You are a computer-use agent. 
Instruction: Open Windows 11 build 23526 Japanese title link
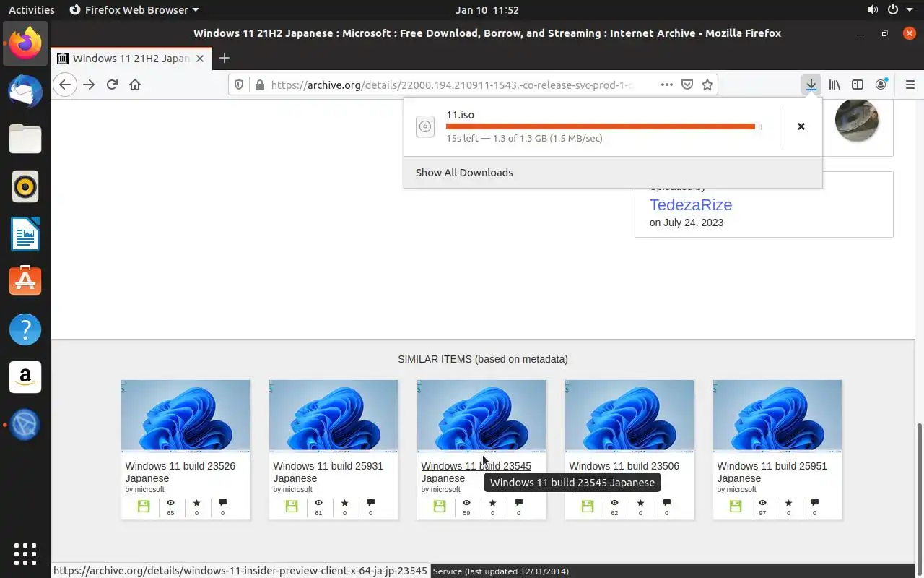(180, 472)
